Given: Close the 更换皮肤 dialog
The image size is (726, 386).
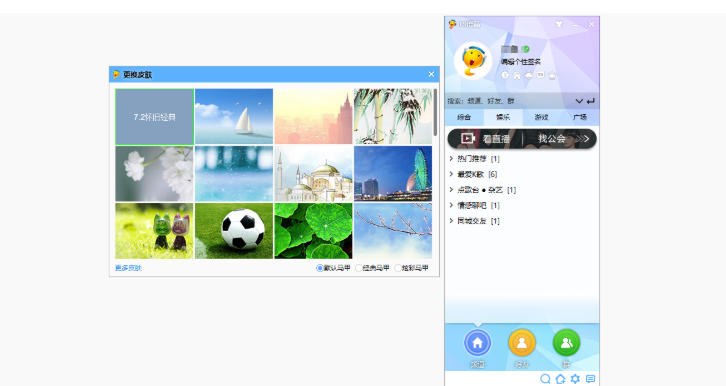Looking at the screenshot, I should (432, 74).
